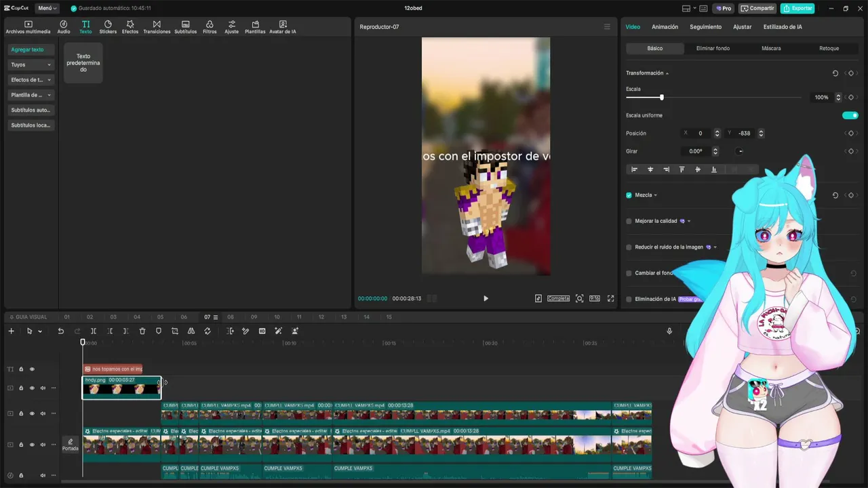Open the Filtros panel
The image size is (868, 488).
tap(210, 27)
